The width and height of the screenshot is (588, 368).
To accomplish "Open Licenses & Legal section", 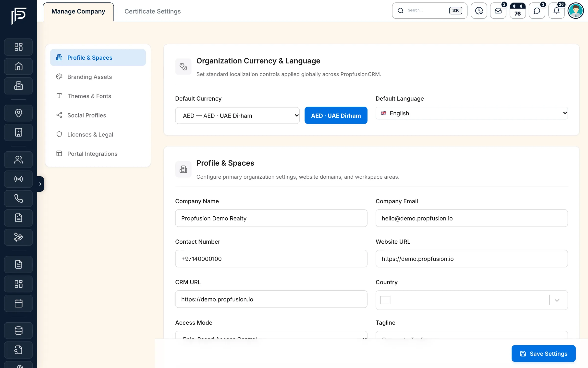I will (x=98, y=134).
